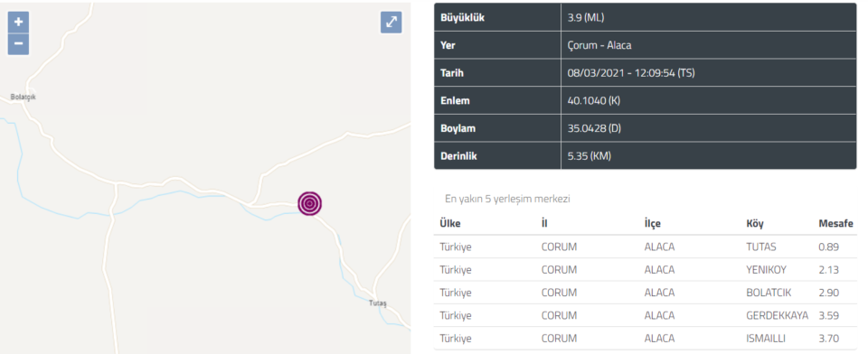Image resolution: width=868 pixels, height=354 pixels.
Task: Click the Tutaş label on map
Action: click(x=378, y=303)
